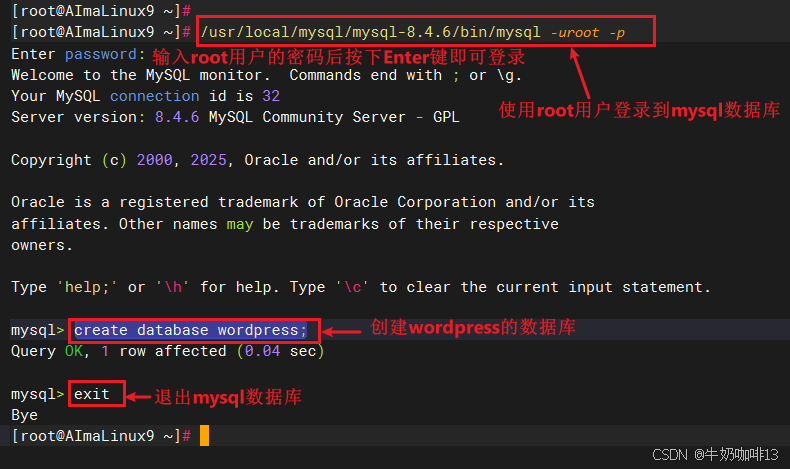Click the word 'owners.'

point(42,245)
